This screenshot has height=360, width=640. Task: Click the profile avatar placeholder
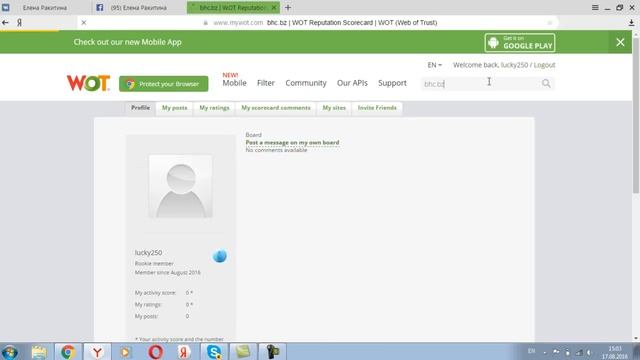(x=181, y=186)
